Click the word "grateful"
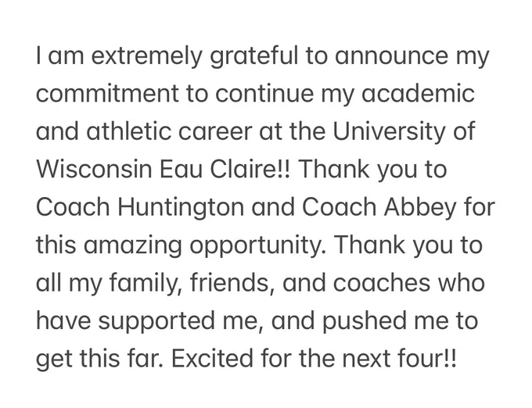 (x=253, y=56)
